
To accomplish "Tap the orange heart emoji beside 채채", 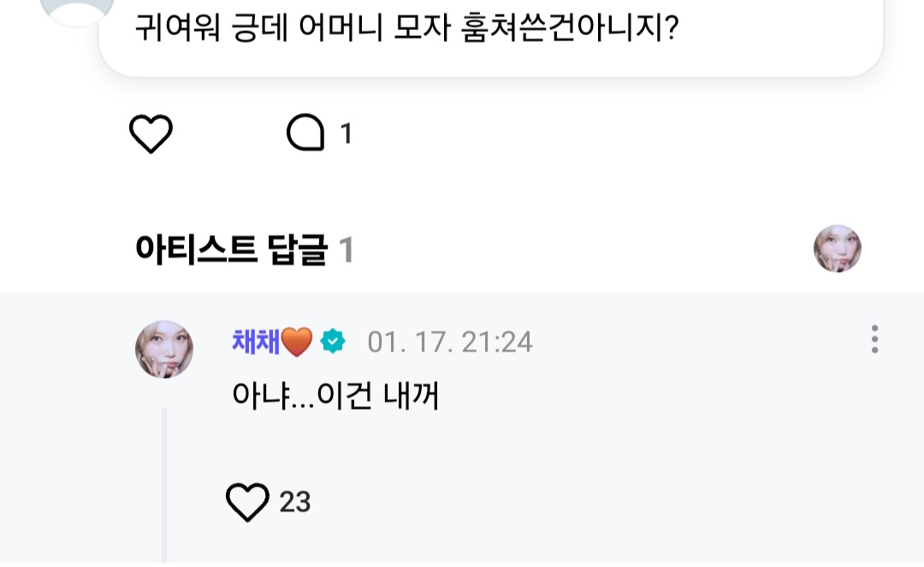I will [x=298, y=342].
